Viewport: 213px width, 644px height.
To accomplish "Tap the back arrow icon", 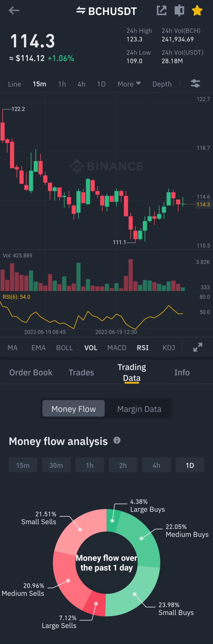I will coord(14,10).
